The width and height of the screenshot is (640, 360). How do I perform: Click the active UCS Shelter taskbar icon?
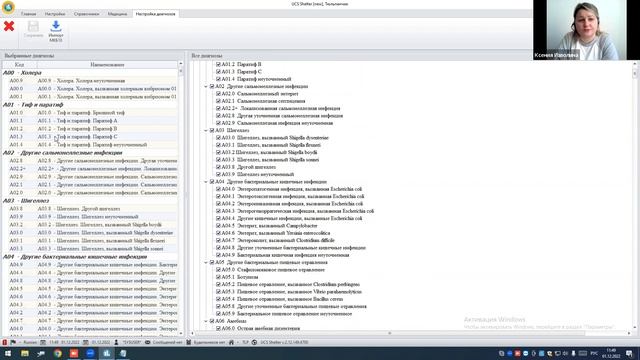pyautogui.click(x=107, y=353)
